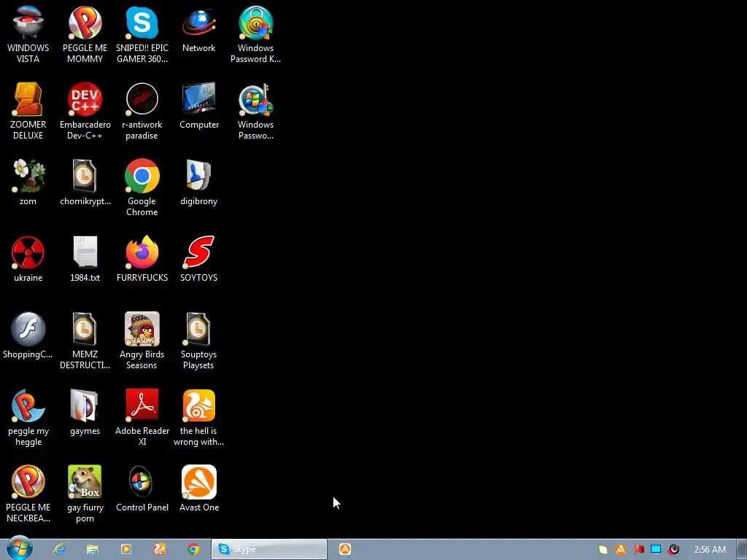
Task: Open Internet Explorer from the taskbar
Action: pos(59,549)
